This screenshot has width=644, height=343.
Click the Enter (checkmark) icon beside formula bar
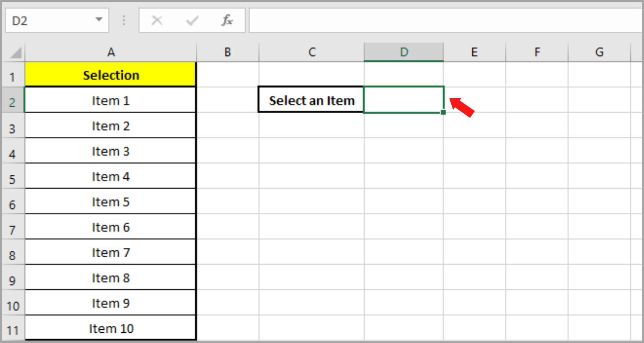pyautogui.click(x=192, y=20)
